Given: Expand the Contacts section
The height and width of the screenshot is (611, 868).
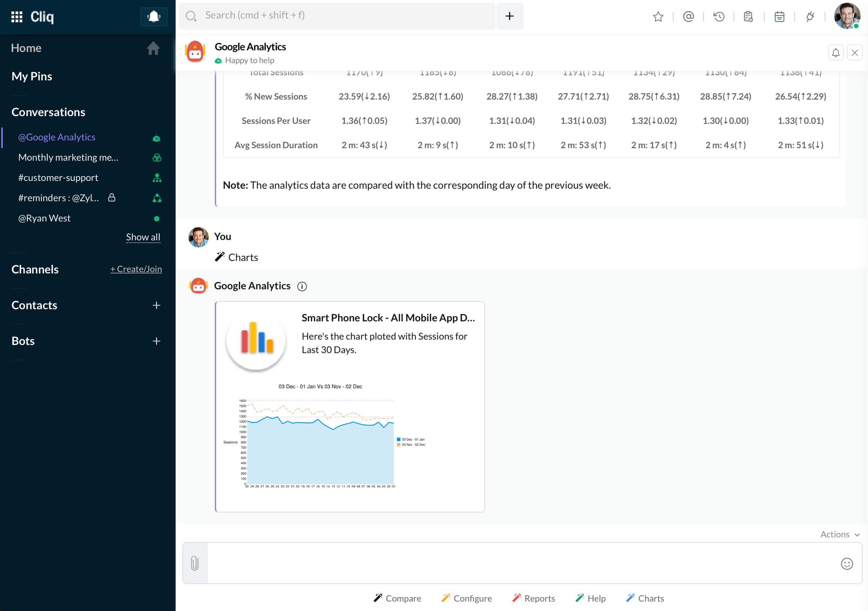Looking at the screenshot, I should (157, 305).
